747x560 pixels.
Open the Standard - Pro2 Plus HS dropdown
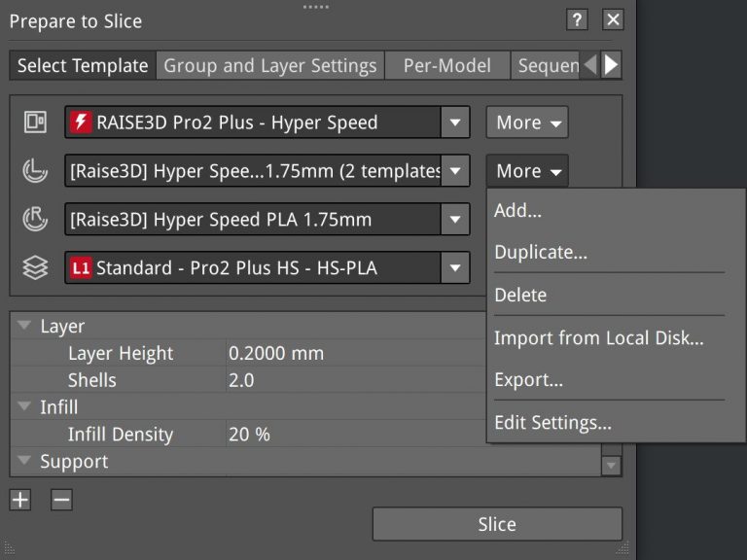tap(455, 267)
